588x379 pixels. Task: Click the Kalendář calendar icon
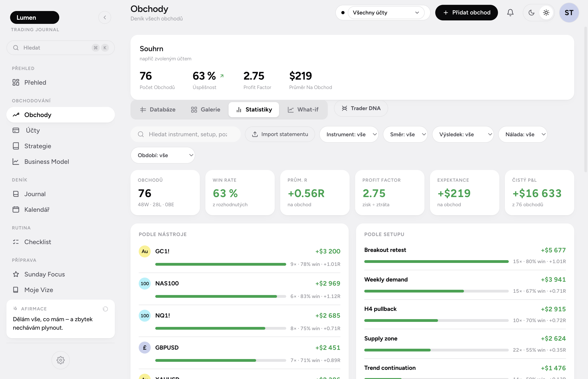(16, 209)
